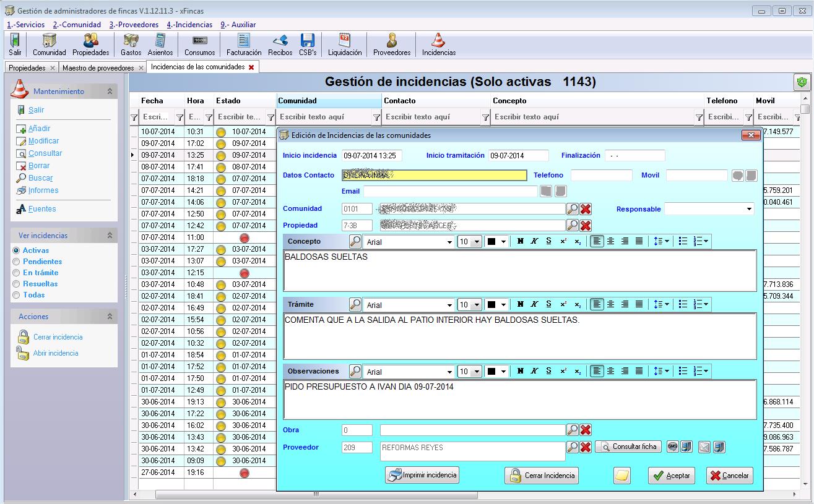Open Propiedades toolbar icon

pyautogui.click(x=90, y=45)
